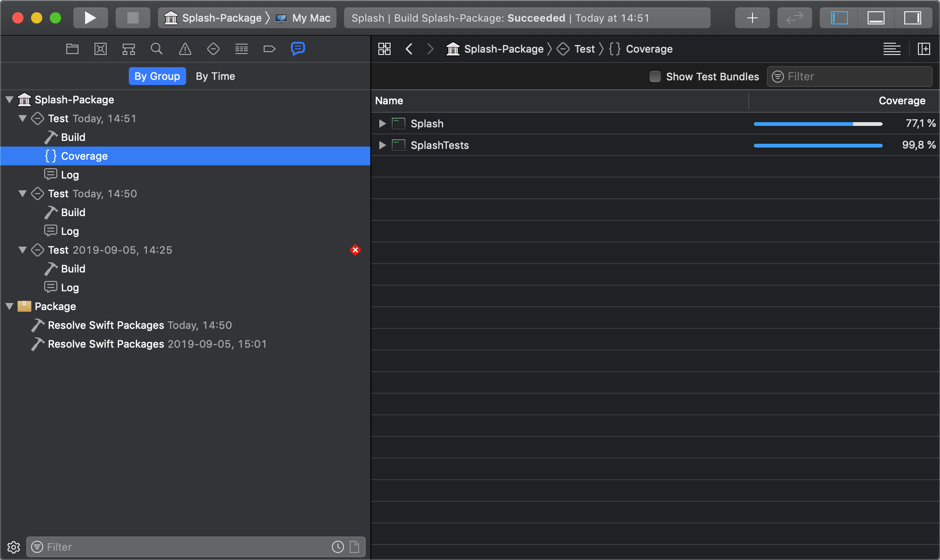Viewport: 940px width, 560px height.
Task: Switch to By Time view
Action: (215, 75)
